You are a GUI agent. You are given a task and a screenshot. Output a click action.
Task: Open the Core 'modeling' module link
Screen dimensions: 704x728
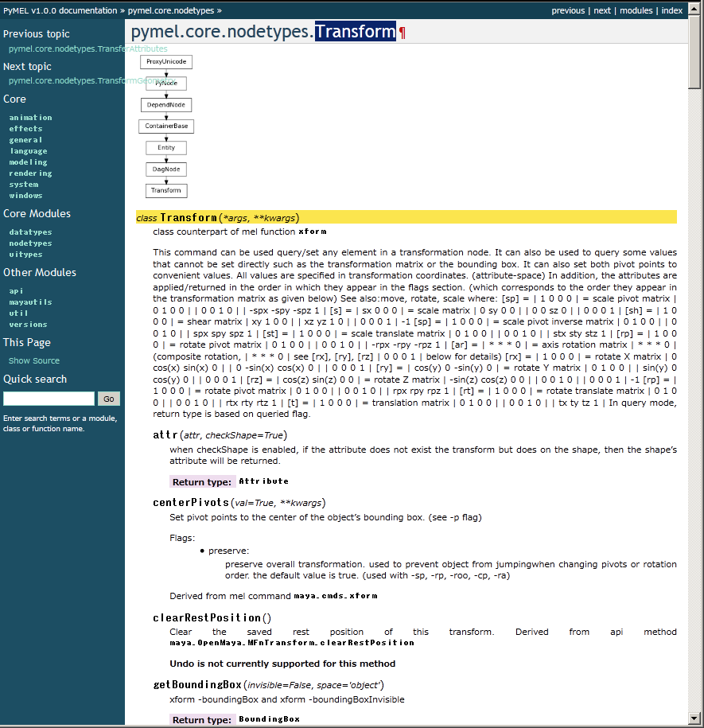[29, 162]
